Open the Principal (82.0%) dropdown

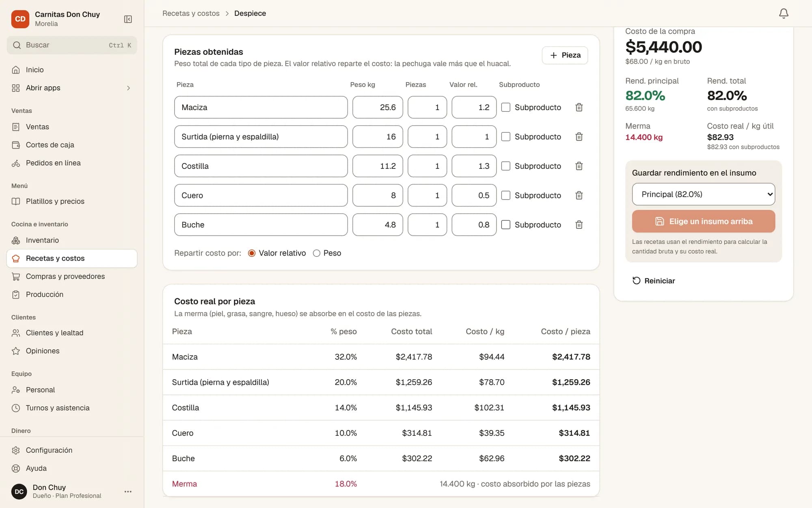click(703, 194)
